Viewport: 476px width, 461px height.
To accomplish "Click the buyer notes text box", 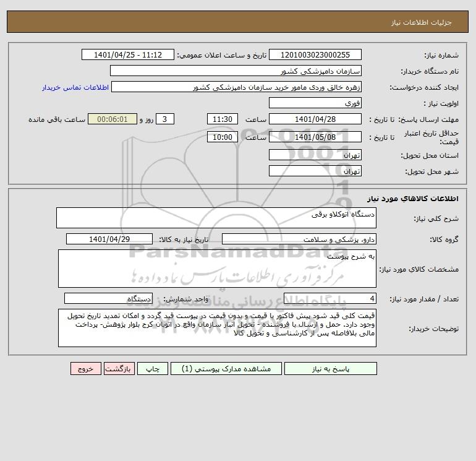I will click(217, 328).
